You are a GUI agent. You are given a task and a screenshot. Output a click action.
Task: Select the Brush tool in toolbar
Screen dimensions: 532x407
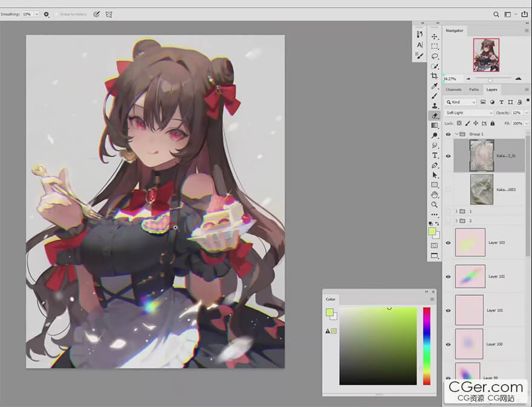coord(434,96)
